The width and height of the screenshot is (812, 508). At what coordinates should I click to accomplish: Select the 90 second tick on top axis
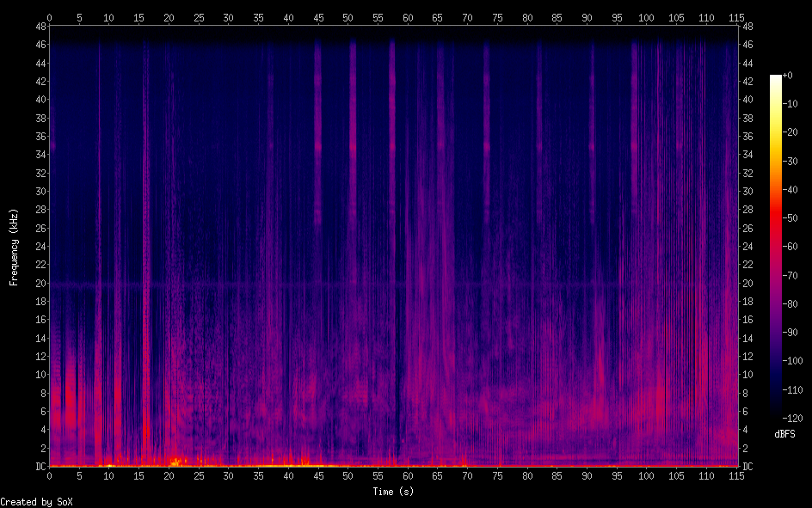tap(587, 16)
